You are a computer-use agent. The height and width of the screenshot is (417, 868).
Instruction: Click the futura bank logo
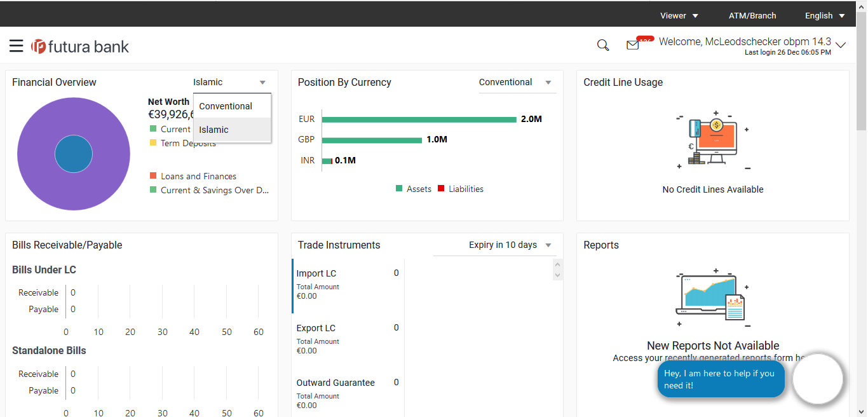pyautogui.click(x=80, y=46)
